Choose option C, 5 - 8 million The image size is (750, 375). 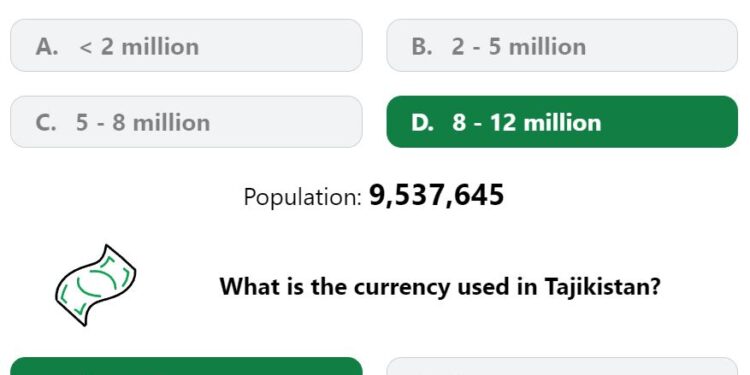tap(186, 122)
